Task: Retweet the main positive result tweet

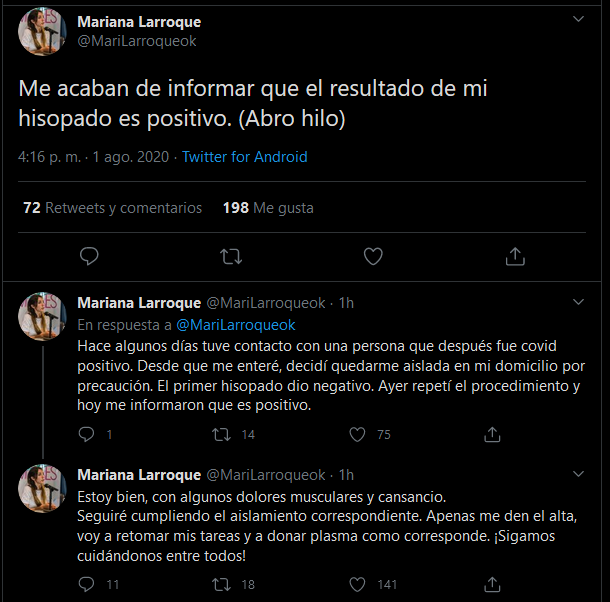Action: [x=231, y=256]
